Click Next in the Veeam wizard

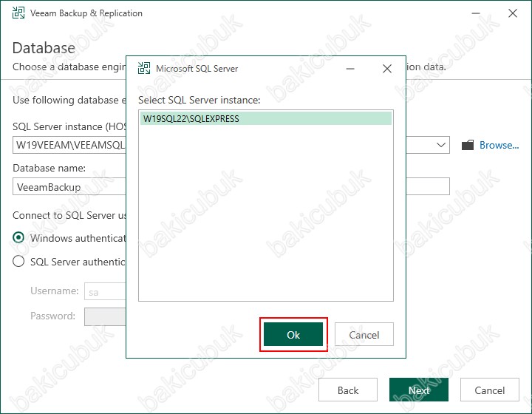(x=419, y=390)
